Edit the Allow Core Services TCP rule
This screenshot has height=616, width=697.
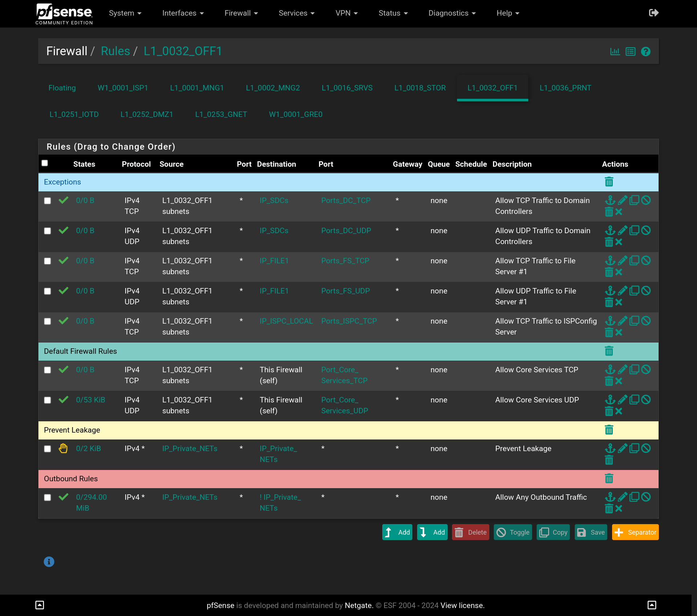(622, 369)
